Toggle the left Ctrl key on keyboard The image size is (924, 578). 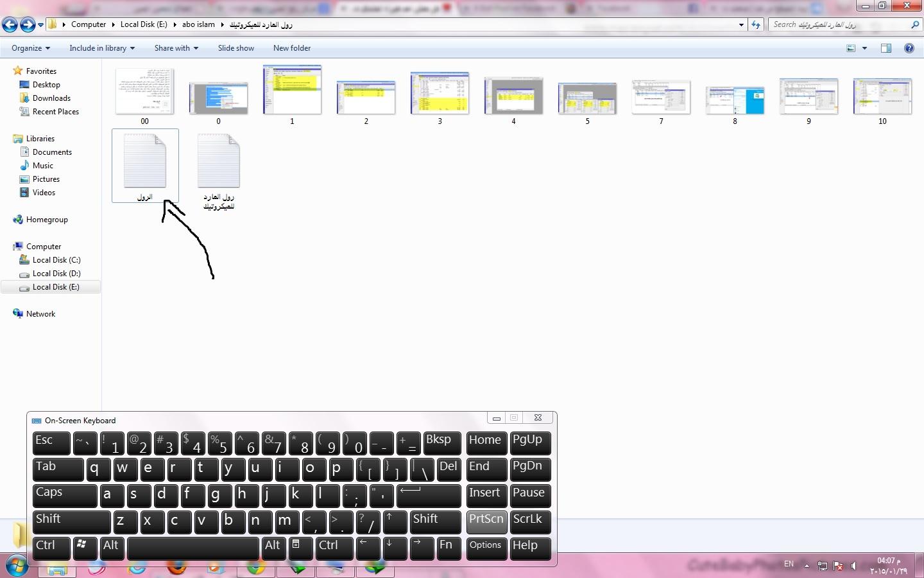pos(51,548)
